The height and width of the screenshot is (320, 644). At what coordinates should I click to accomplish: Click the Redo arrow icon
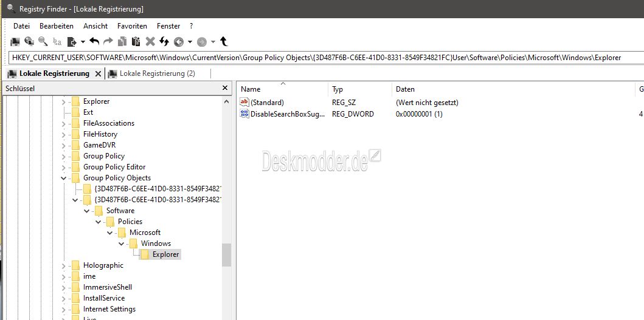coord(108,41)
